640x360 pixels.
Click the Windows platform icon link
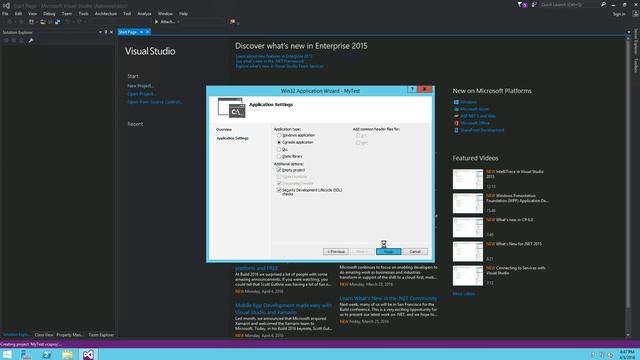click(x=456, y=102)
